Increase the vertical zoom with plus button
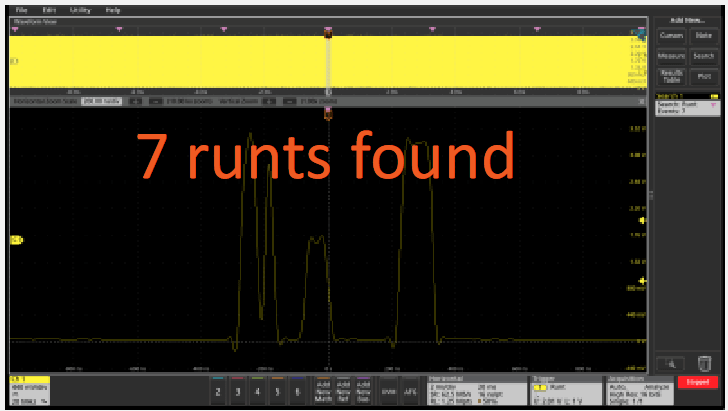Viewport: 728px width, 411px height. [x=269, y=101]
